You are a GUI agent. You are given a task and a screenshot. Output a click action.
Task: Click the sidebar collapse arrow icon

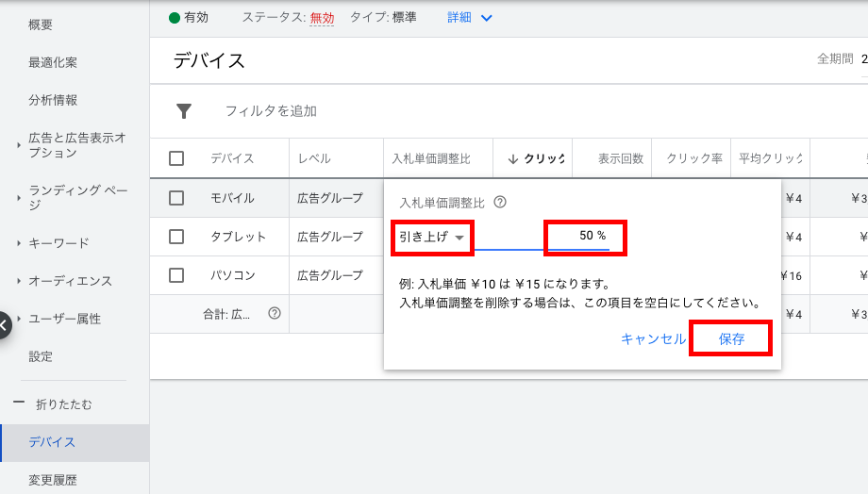[4, 324]
